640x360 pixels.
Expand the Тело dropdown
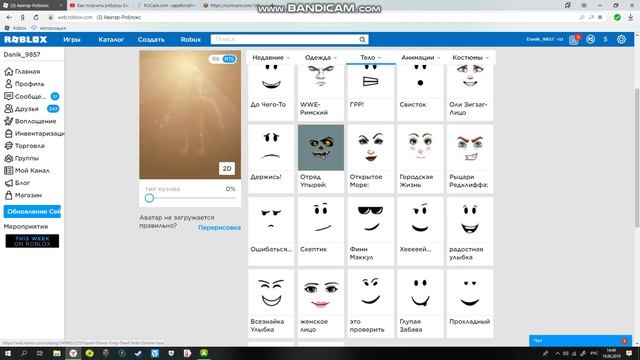[x=371, y=58]
